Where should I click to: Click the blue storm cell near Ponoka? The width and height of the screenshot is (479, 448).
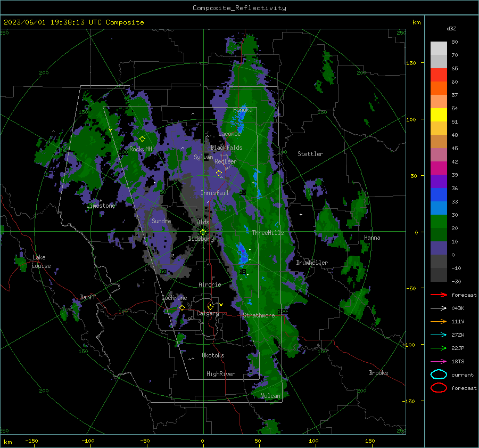click(241, 120)
